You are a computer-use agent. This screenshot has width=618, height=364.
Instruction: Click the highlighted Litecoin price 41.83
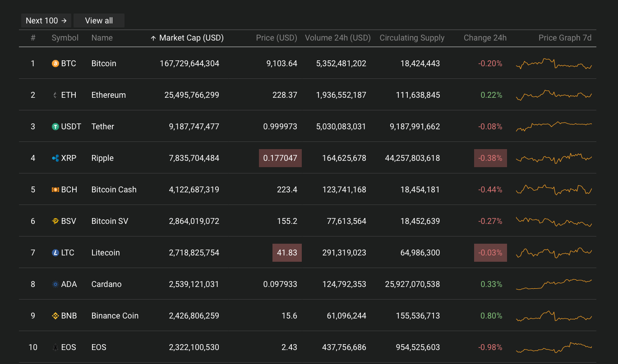pyautogui.click(x=287, y=253)
